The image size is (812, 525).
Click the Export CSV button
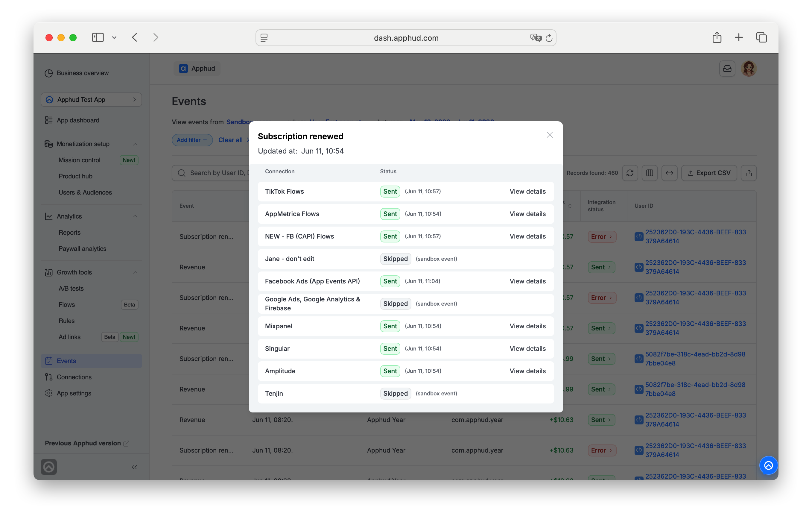point(709,173)
